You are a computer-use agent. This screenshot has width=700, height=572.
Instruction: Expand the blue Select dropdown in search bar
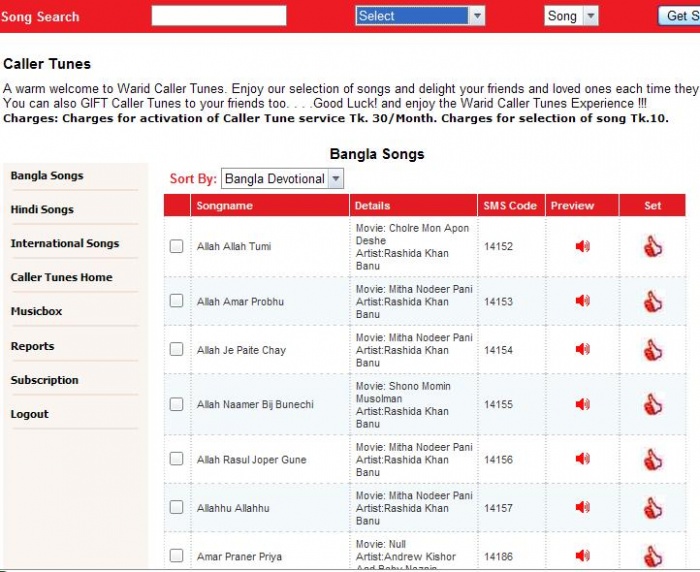pyautogui.click(x=420, y=16)
